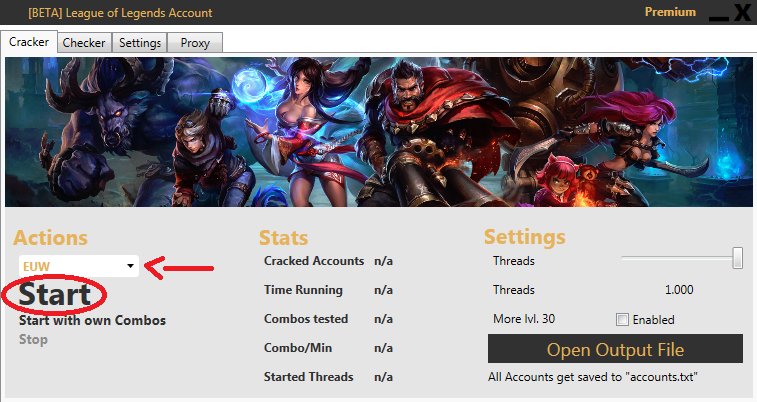This screenshot has width=757, height=402.
Task: Click the Combo/Min stat label
Action: point(298,348)
